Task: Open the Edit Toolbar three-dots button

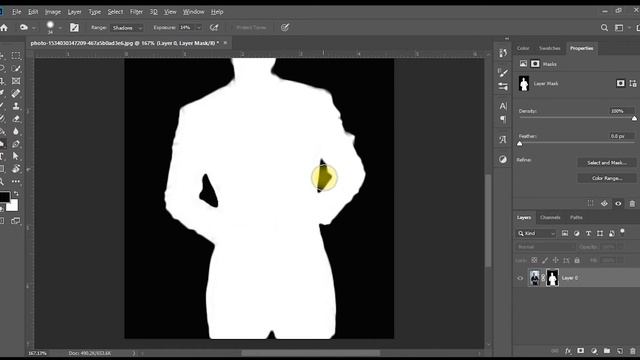Action: pos(16,181)
